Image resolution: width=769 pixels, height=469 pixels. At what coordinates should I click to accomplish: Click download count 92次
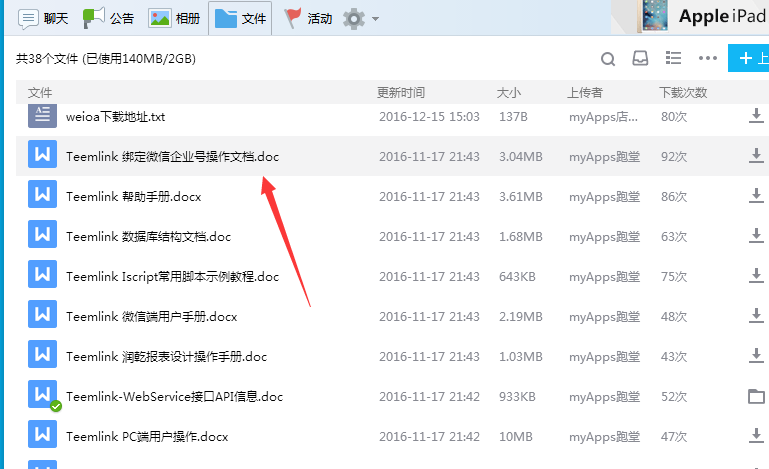674,156
